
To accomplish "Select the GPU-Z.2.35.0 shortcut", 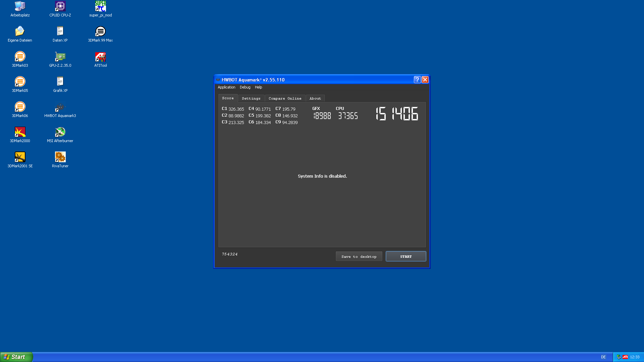I will coord(60,59).
